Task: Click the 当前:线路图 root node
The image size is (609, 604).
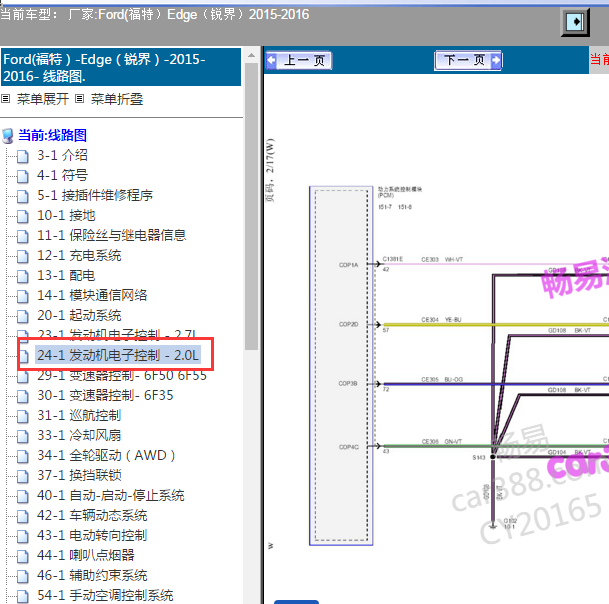Action: point(52,135)
